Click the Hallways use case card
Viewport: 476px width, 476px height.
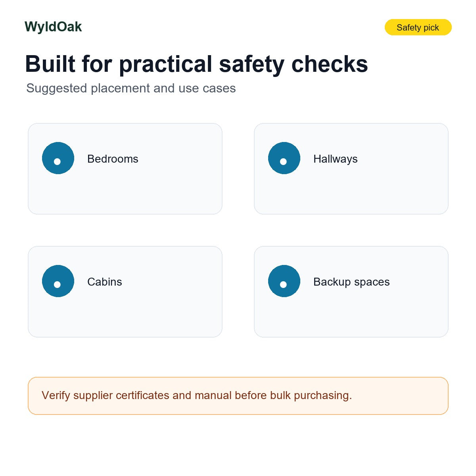point(351,169)
